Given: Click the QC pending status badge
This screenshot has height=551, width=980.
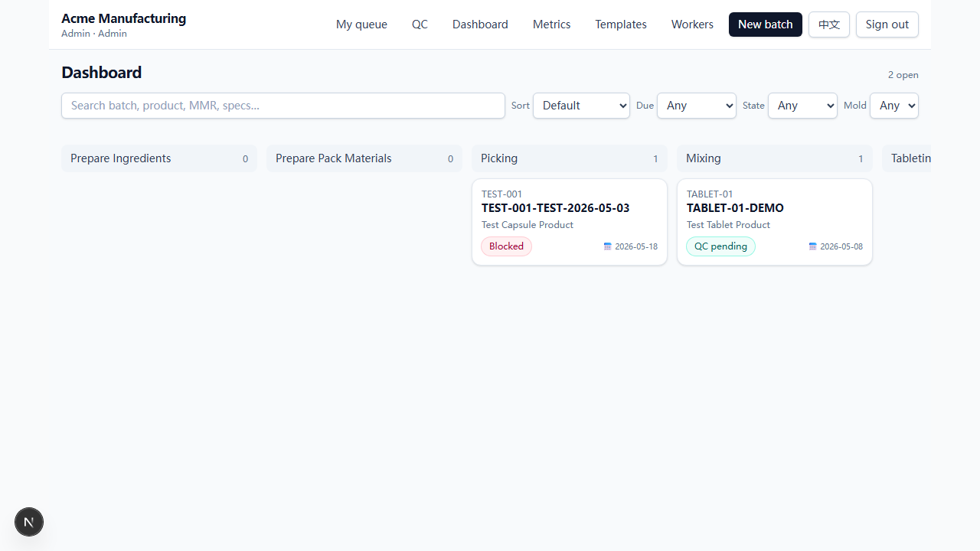Looking at the screenshot, I should pyautogui.click(x=720, y=246).
